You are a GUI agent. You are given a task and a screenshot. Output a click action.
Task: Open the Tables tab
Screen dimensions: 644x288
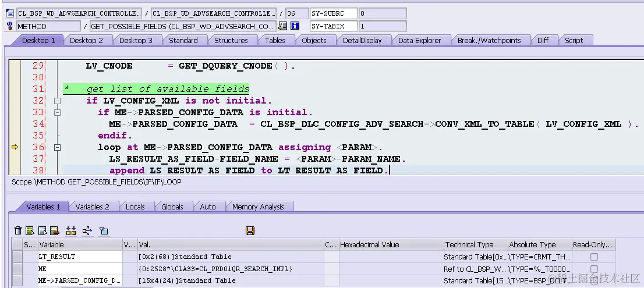tap(275, 40)
